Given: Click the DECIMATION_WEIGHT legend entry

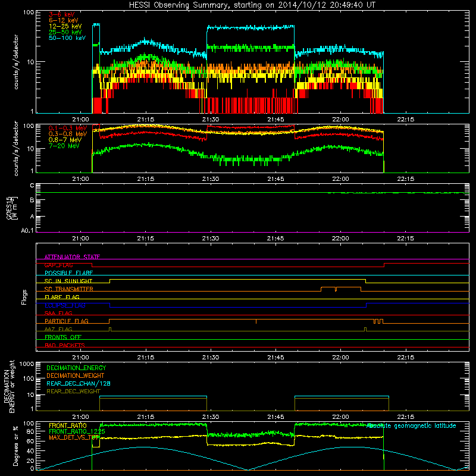Looking at the screenshot, I should coord(76,375).
